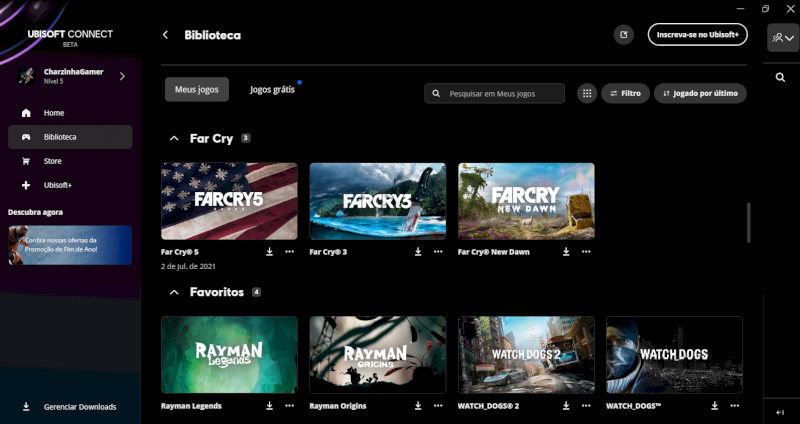Open Far Cry 5 cover thumbnail
This screenshot has width=800, height=424.
coord(229,201)
